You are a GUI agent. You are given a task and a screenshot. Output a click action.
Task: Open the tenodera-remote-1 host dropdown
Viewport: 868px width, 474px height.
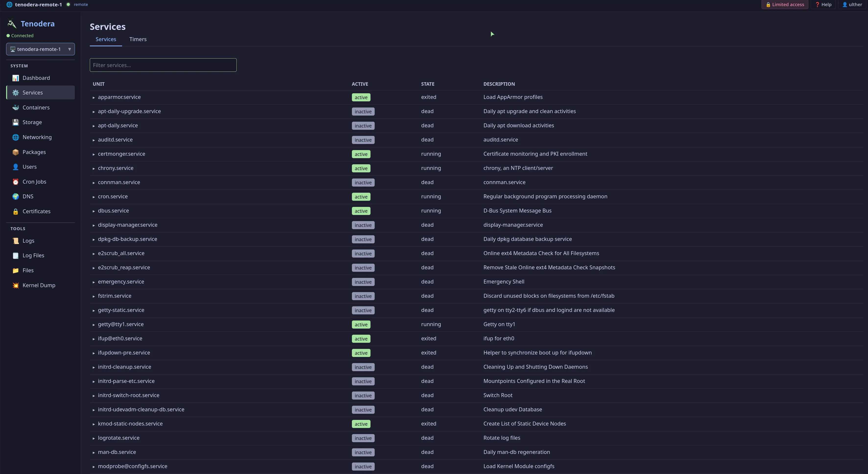click(x=40, y=49)
